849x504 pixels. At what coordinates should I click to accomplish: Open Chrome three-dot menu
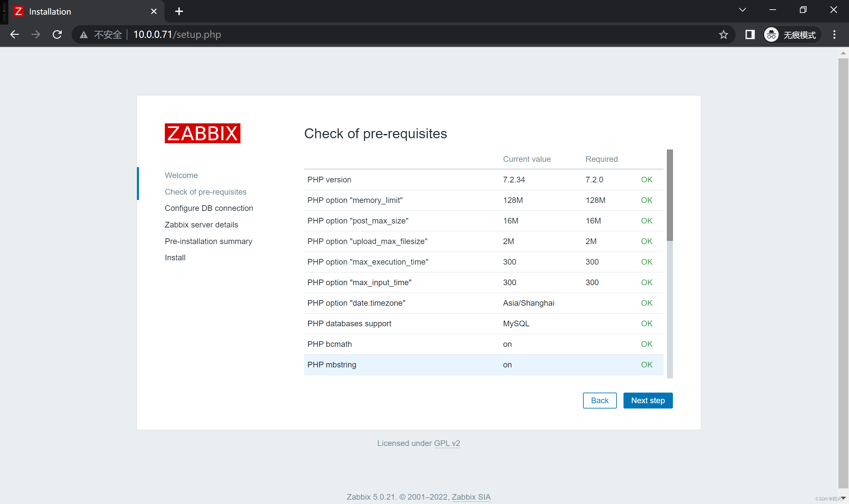tap(834, 34)
